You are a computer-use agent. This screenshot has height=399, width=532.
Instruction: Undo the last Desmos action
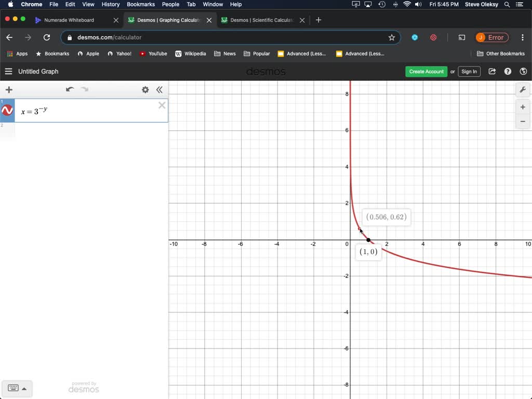pos(70,89)
